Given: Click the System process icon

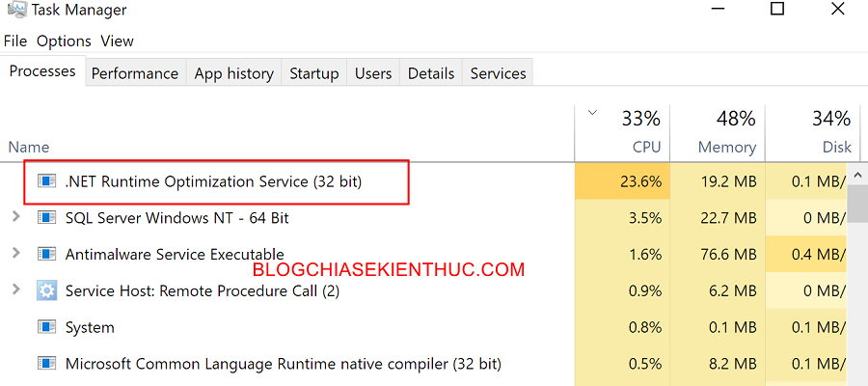Looking at the screenshot, I should tap(46, 327).
